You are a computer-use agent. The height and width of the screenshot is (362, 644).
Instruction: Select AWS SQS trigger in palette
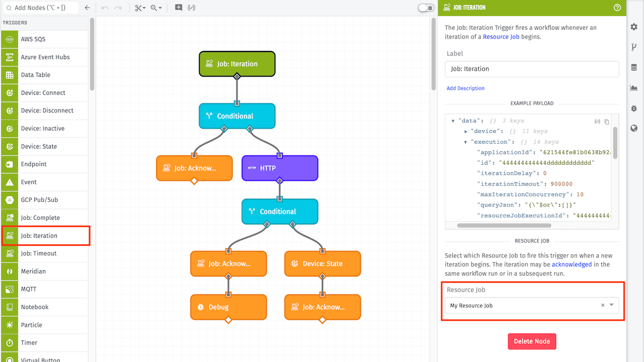pos(44,39)
